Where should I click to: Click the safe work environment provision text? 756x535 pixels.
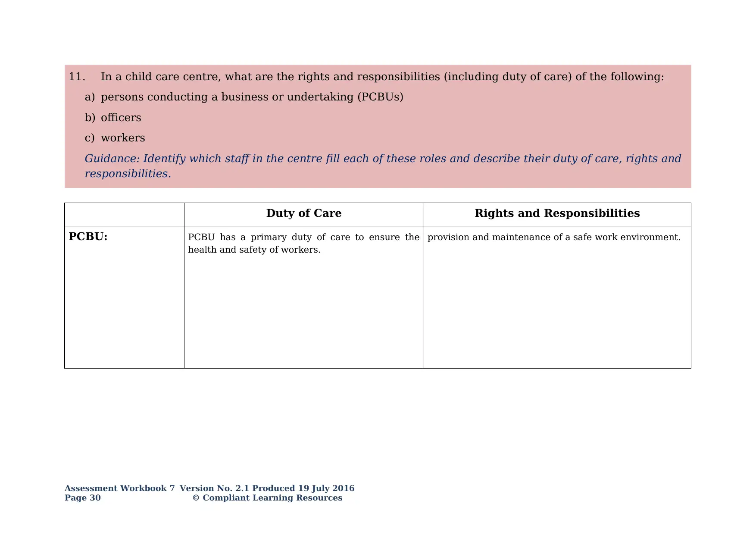[x=554, y=238]
